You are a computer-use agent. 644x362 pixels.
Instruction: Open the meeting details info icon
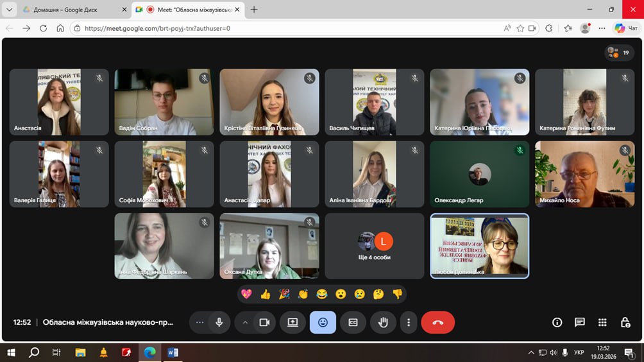(x=557, y=322)
